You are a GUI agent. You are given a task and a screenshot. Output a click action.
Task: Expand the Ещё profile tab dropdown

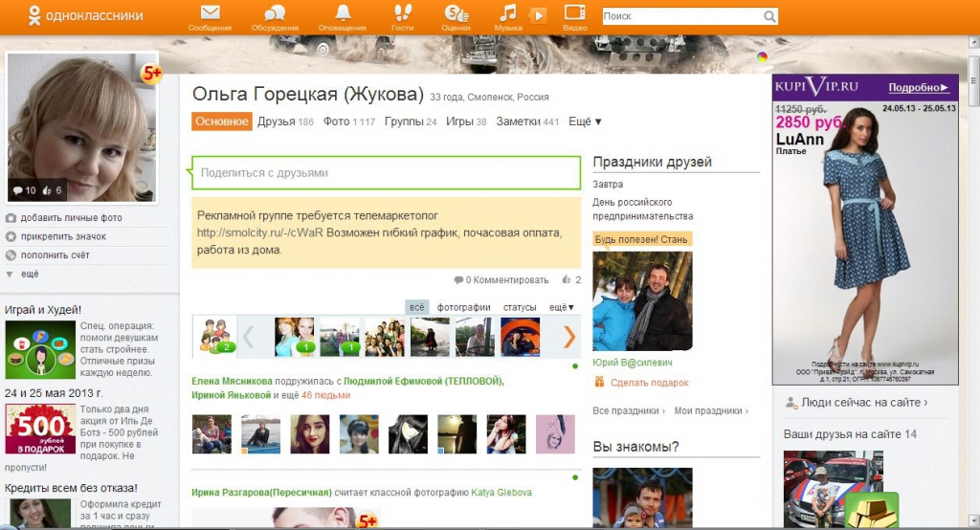tap(585, 121)
